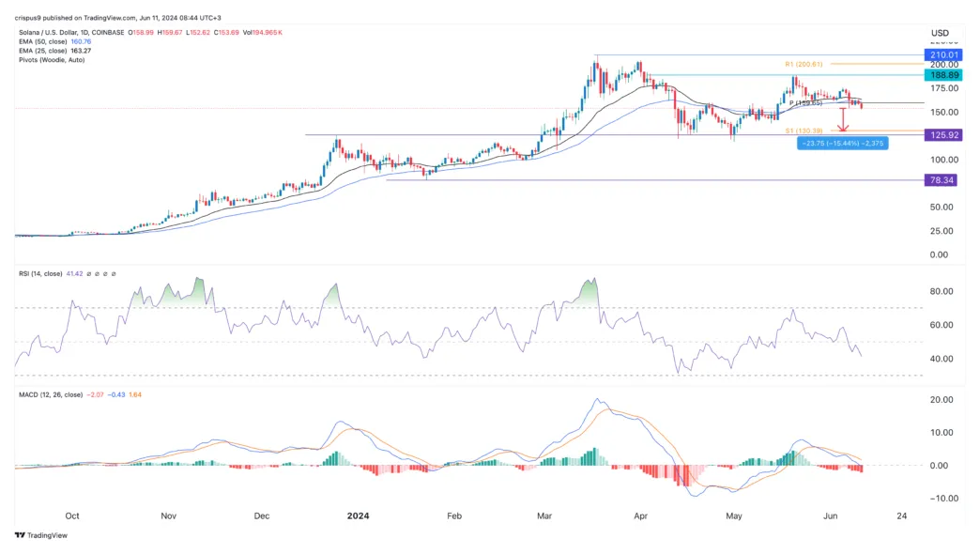Click the 2024 label on the time axis

358,516
